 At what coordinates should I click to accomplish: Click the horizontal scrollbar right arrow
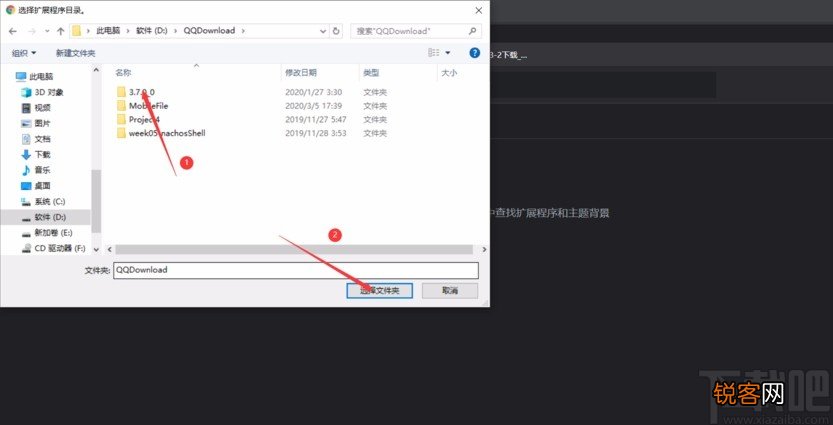(484, 249)
